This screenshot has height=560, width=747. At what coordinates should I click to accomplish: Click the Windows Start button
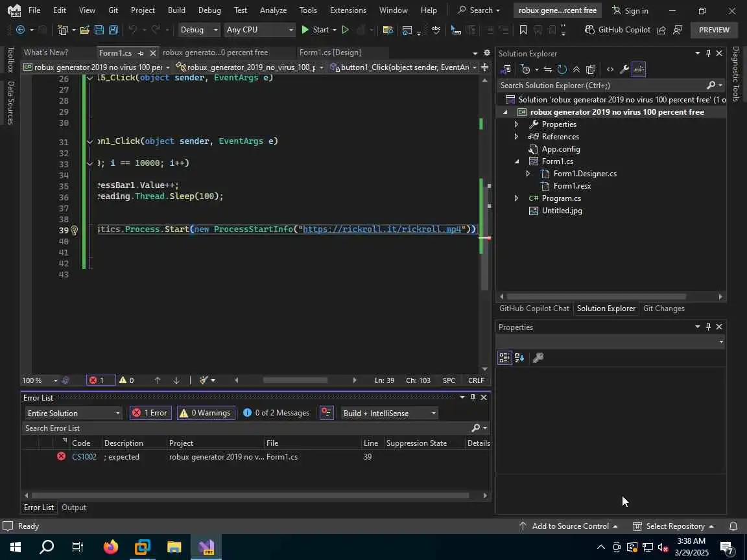click(x=15, y=546)
